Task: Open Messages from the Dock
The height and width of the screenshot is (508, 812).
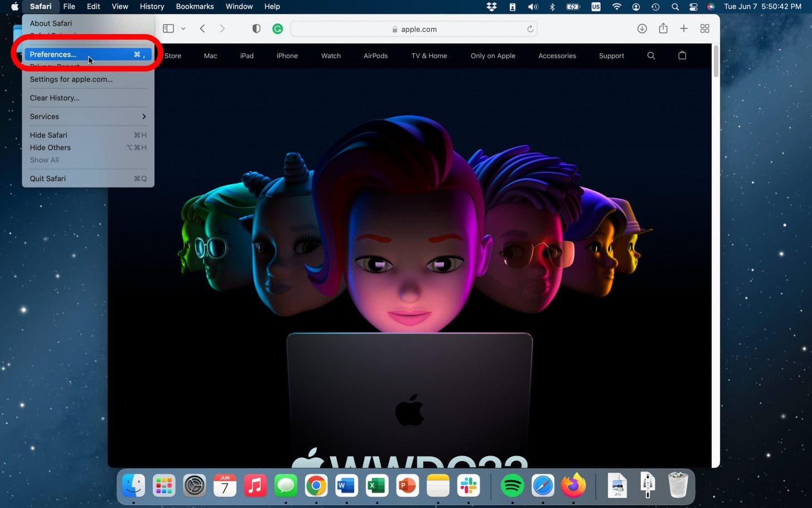Action: coord(286,486)
